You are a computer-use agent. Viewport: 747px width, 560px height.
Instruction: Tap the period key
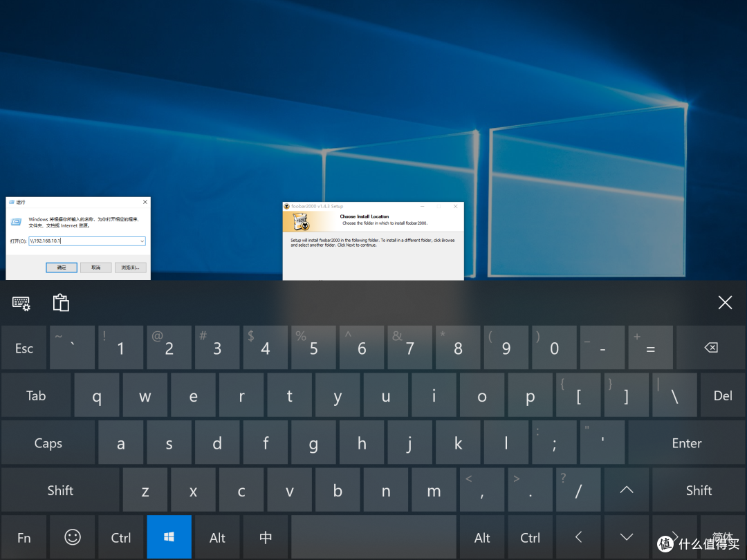[531, 490]
